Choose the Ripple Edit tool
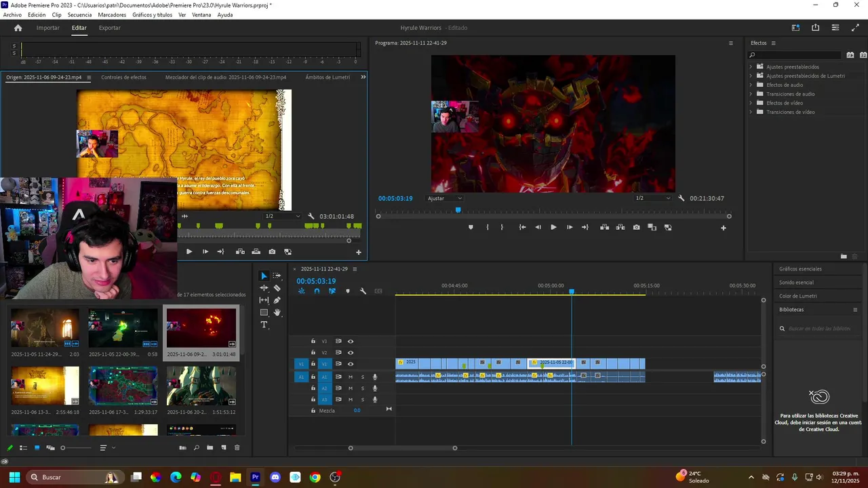This screenshot has height=488, width=868. point(264,288)
